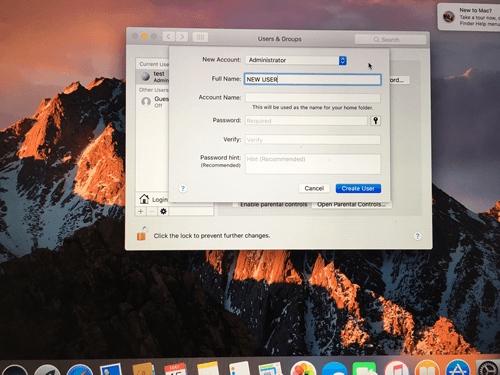Open the New Account type dropdown
500x375 pixels.
pos(296,60)
